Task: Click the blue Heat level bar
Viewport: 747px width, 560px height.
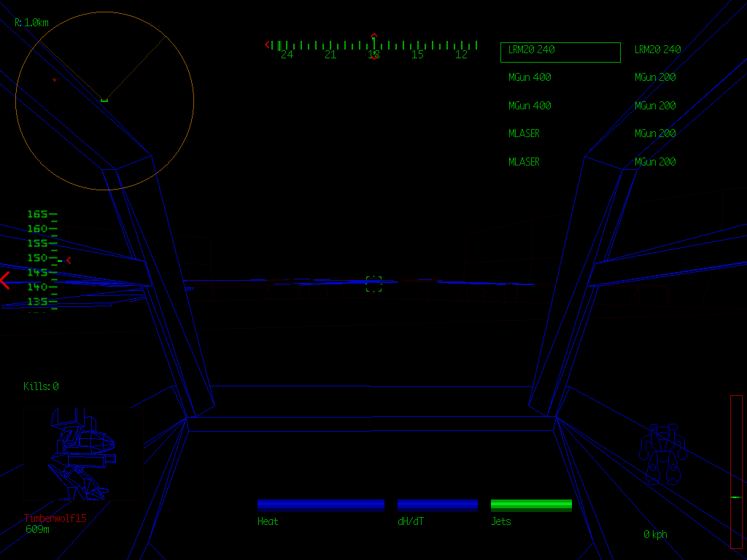Action: point(321,505)
